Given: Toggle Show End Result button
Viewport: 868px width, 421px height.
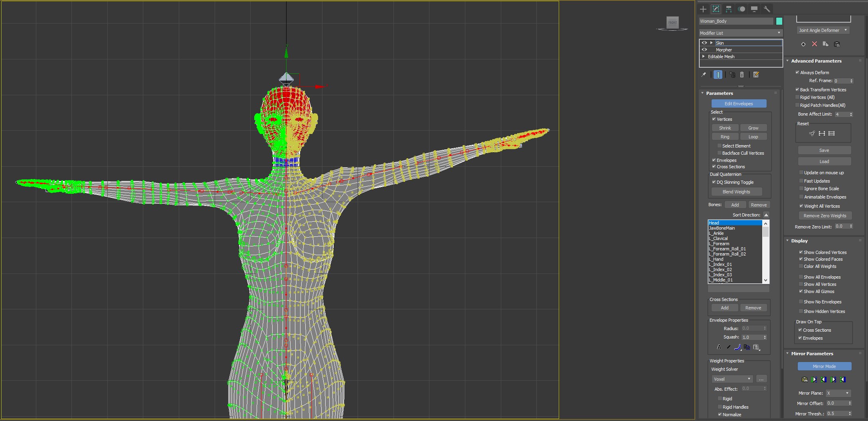Looking at the screenshot, I should (x=718, y=75).
